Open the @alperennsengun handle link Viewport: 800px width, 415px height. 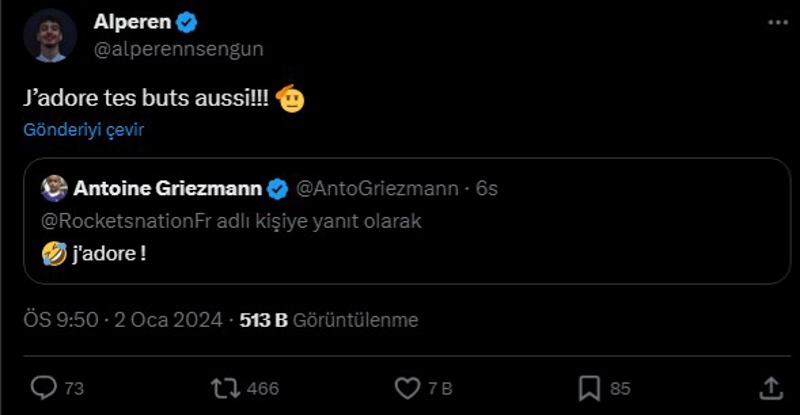point(178,48)
